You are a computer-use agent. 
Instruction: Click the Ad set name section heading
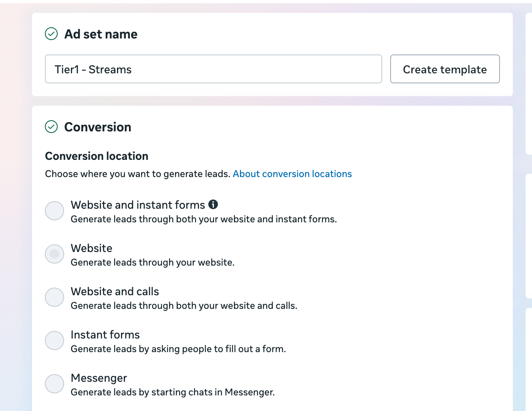pos(101,34)
